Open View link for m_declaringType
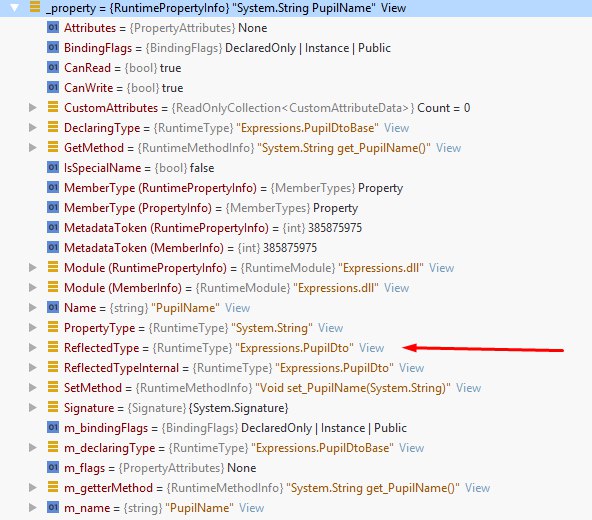 pyautogui.click(x=412, y=448)
